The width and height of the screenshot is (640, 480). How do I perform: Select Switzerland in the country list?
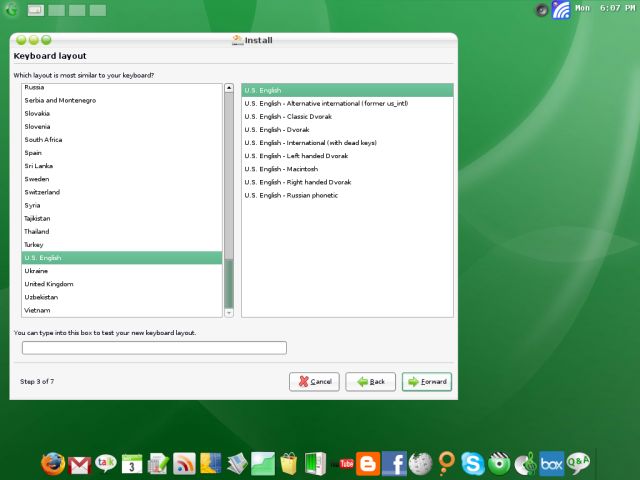122,192
